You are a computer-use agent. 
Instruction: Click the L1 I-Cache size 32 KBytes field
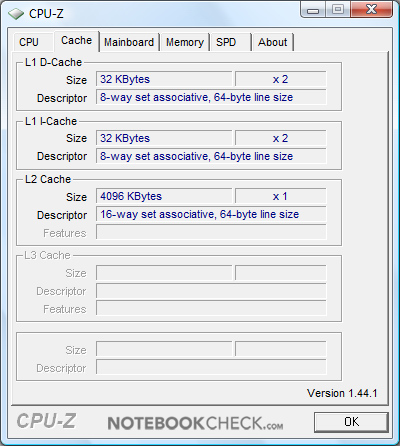click(x=164, y=138)
